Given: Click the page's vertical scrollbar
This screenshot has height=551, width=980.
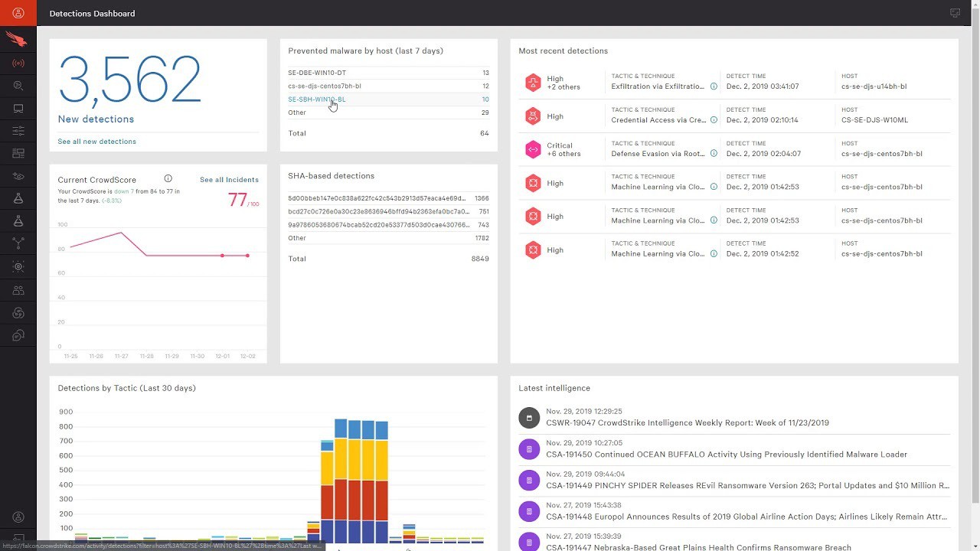Looking at the screenshot, I should 975,230.
